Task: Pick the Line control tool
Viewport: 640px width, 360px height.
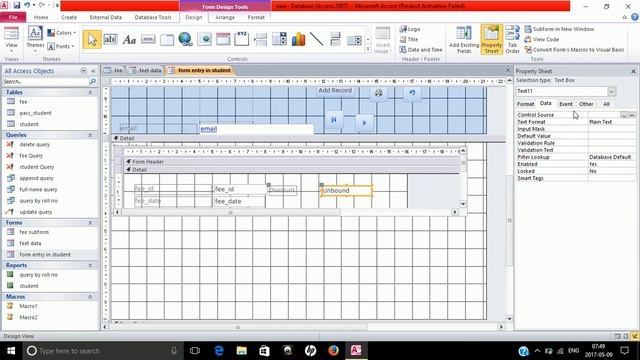Action: click(317, 39)
